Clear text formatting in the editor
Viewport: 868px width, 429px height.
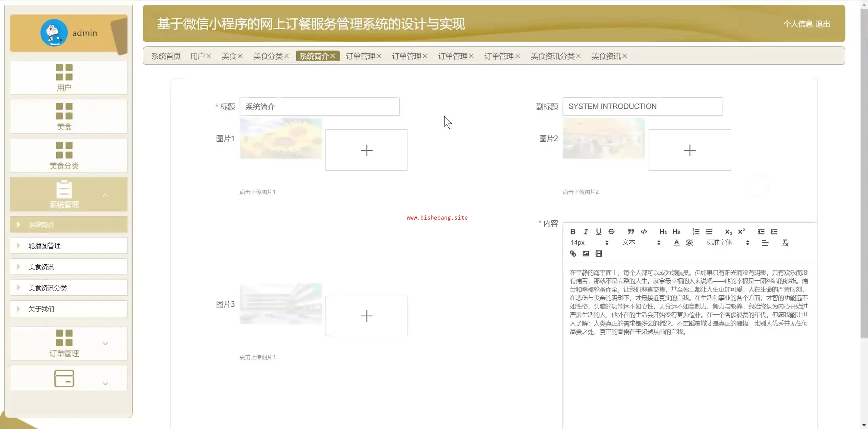coord(785,243)
